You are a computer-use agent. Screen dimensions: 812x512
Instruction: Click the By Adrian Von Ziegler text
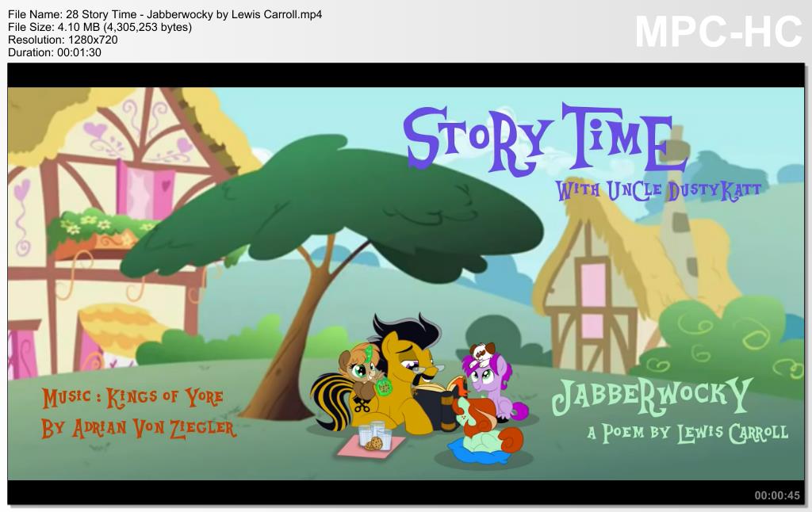[138, 429]
